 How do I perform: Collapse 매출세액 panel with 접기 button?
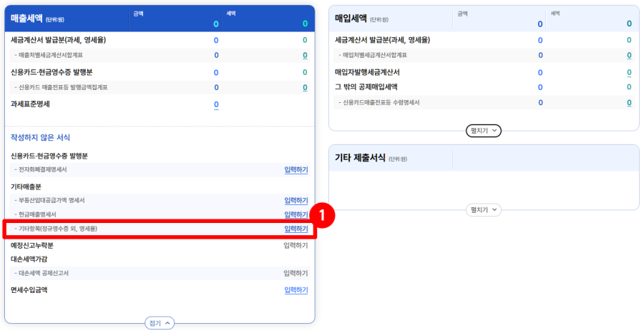[x=160, y=323]
